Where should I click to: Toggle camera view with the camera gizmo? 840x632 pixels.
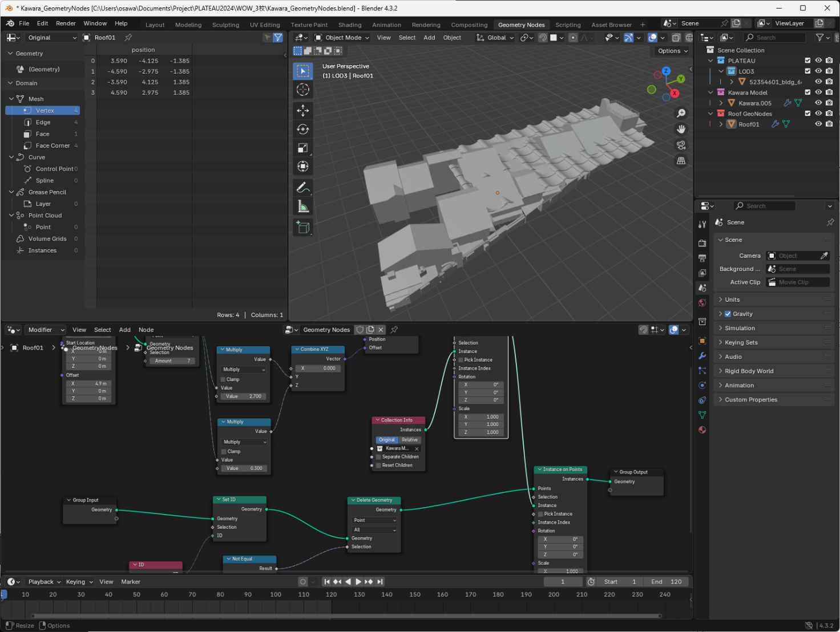[681, 145]
